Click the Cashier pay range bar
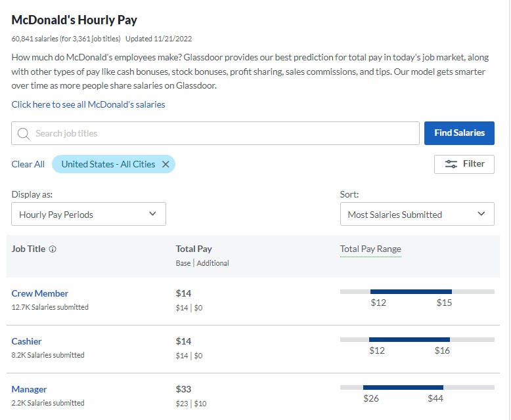This screenshot has width=511, height=420. (x=417, y=339)
